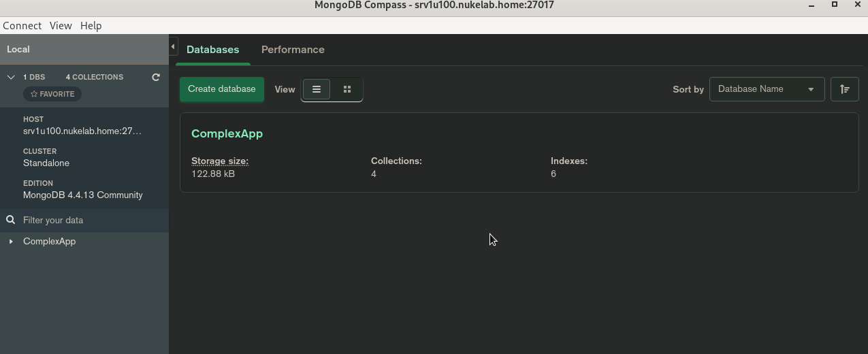The width and height of the screenshot is (868, 354).
Task: Focus the Filter your data field
Action: tap(89, 220)
